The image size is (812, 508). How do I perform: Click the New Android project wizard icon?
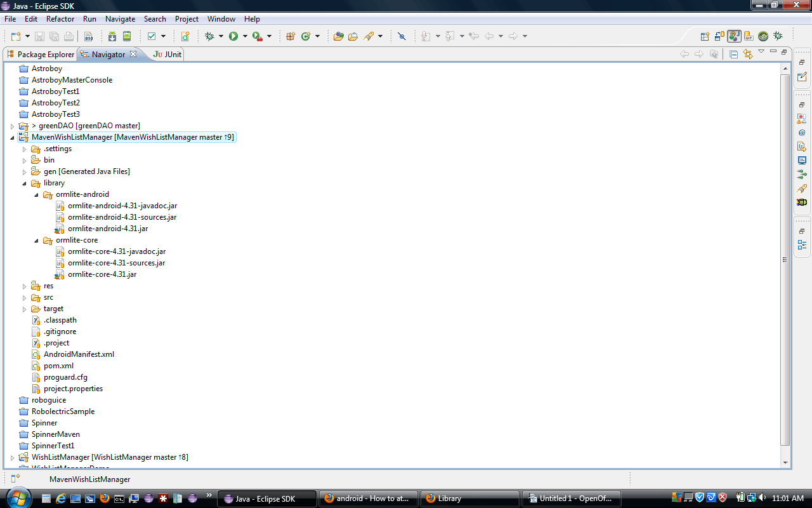pyautogui.click(x=185, y=36)
